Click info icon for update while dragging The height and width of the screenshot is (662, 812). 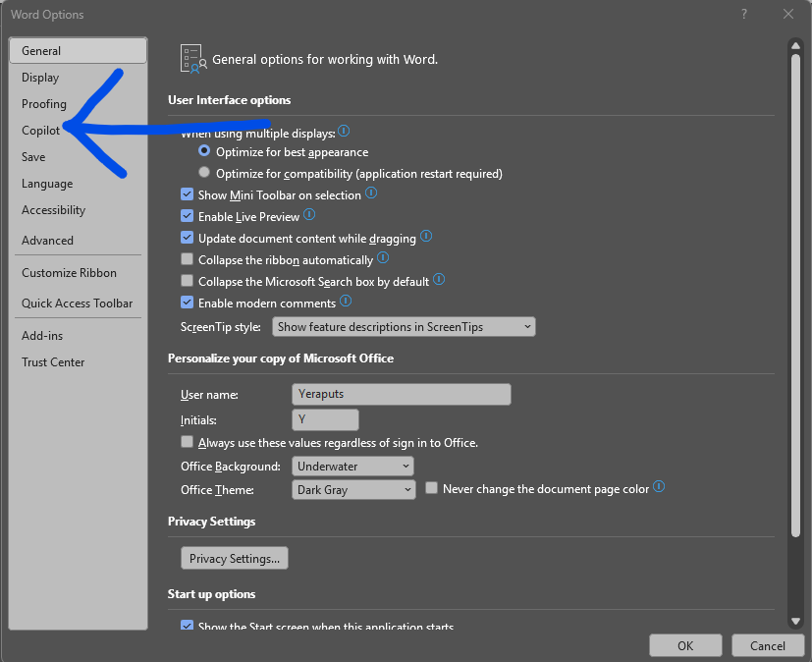tap(426, 236)
